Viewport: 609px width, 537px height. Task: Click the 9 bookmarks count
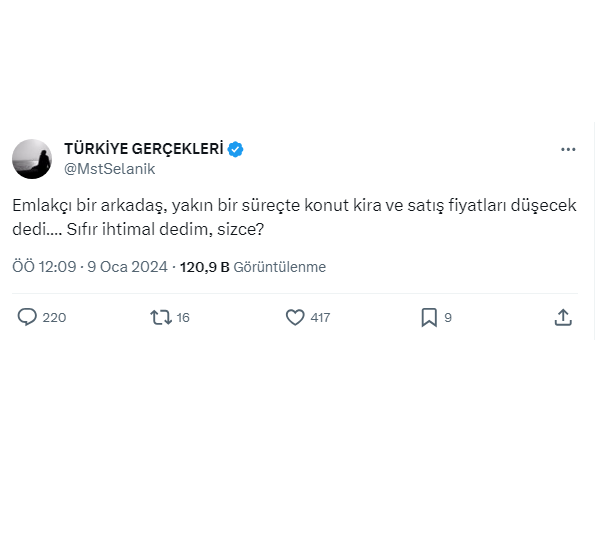448,318
